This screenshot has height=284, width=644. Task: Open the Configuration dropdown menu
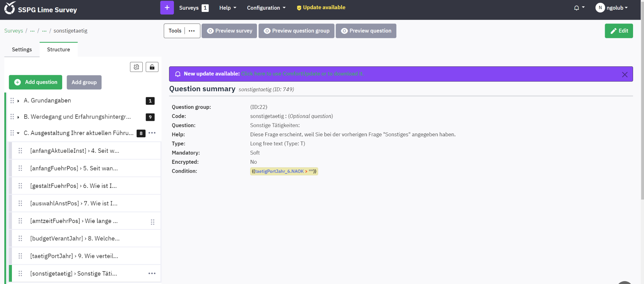(x=266, y=8)
